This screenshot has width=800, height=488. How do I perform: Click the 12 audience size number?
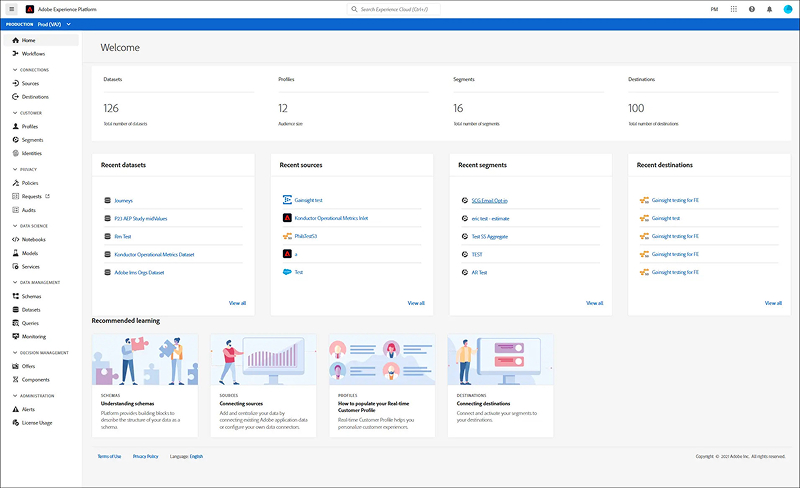(283, 108)
